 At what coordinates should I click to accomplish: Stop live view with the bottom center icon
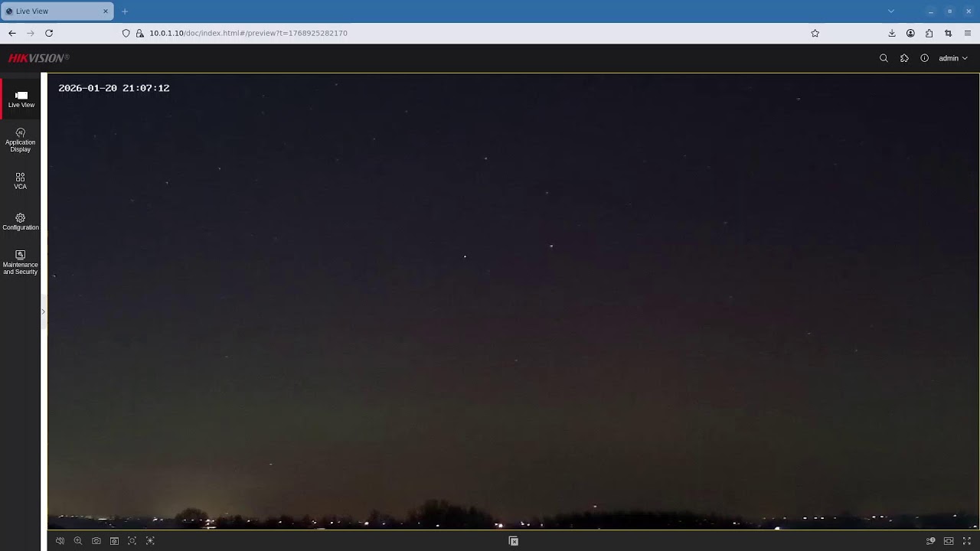514,541
